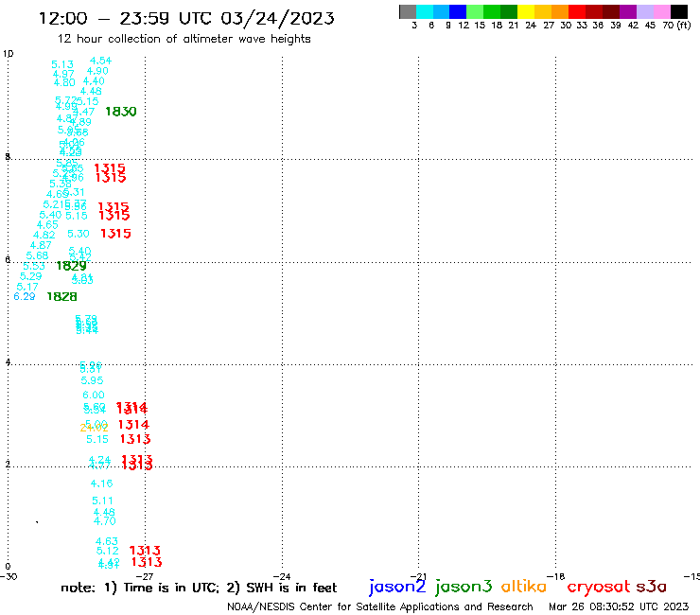Click the wave height value '5.11'
This screenshot has width=700, height=615.
tap(103, 501)
